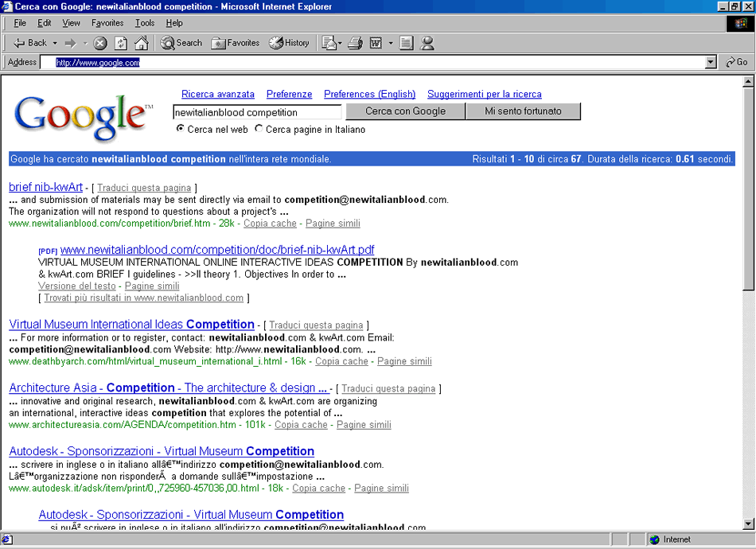Click the vertical scrollbar thumb
The image size is (756, 549).
tap(748, 189)
